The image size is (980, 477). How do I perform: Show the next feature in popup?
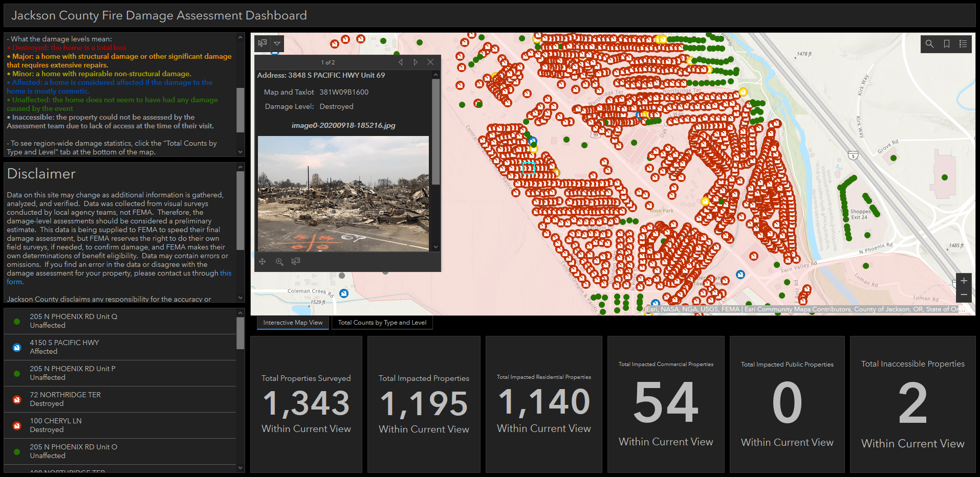point(416,62)
